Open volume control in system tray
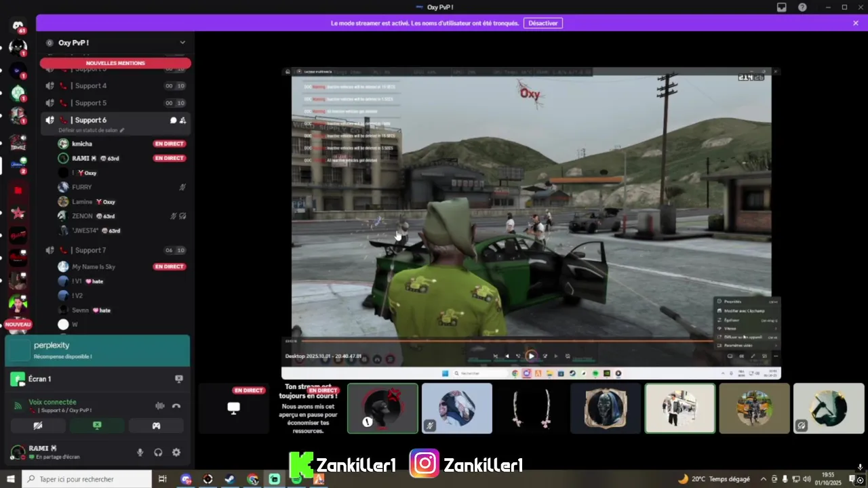 click(806, 479)
